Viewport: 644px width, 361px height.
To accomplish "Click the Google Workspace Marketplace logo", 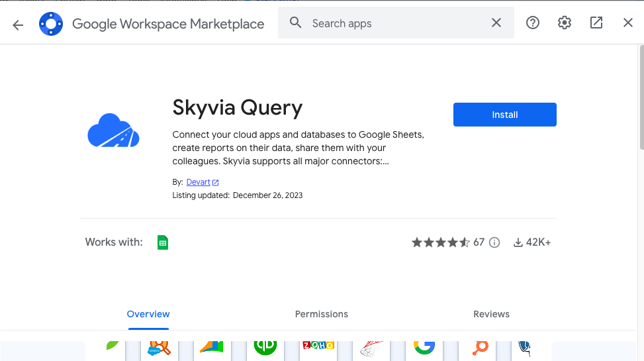I will point(51,24).
